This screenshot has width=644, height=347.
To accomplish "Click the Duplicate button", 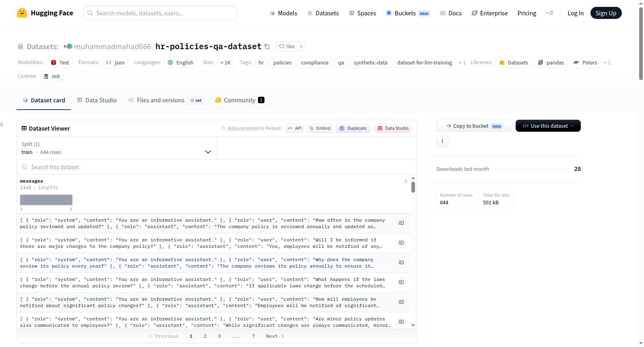I will click(353, 128).
